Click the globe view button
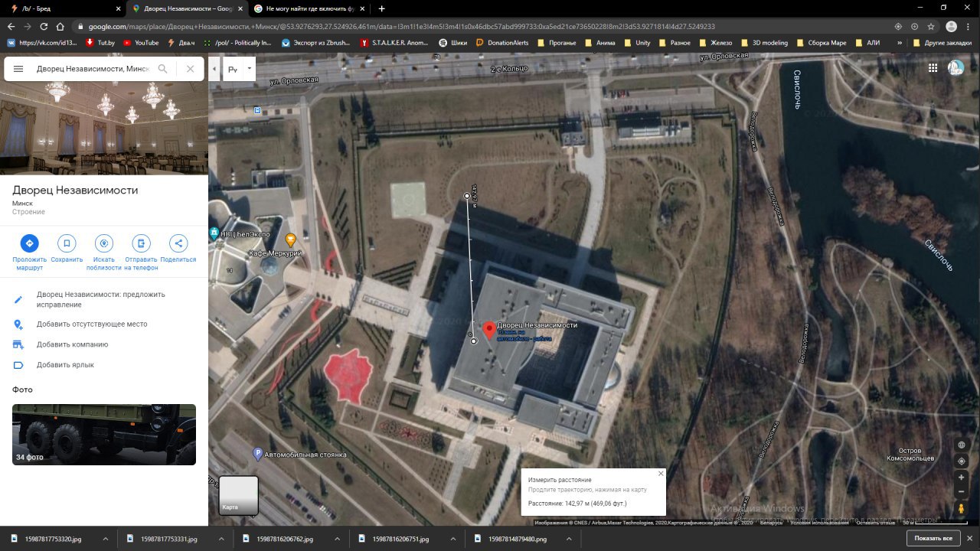This screenshot has height=551, width=980. 962,445
